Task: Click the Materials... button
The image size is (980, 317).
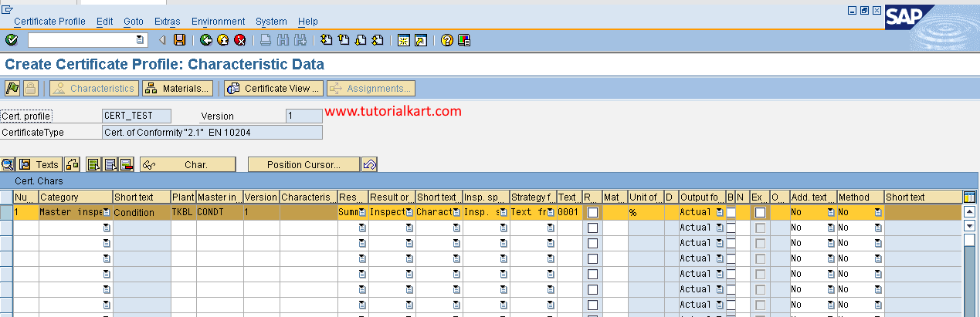Action: [178, 89]
